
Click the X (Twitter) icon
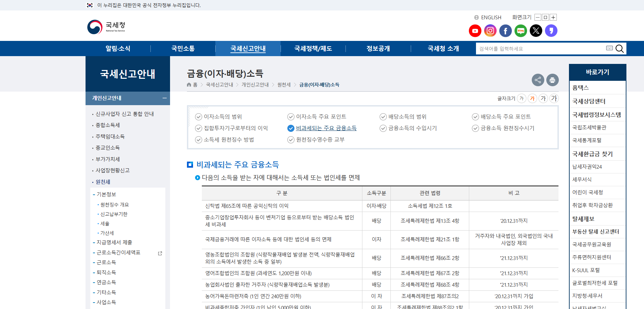[x=536, y=31]
